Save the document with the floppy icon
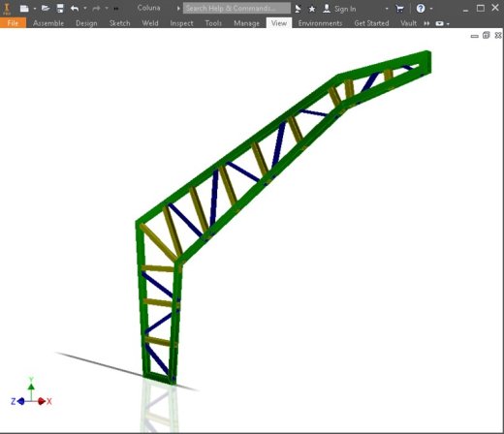The image size is (504, 434). pos(60,9)
